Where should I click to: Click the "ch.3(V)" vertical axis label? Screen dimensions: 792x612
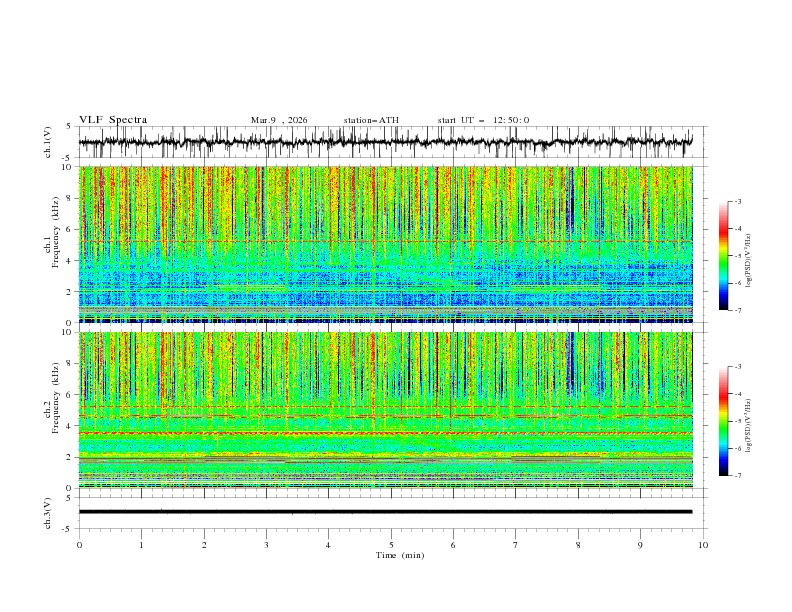coord(48,513)
